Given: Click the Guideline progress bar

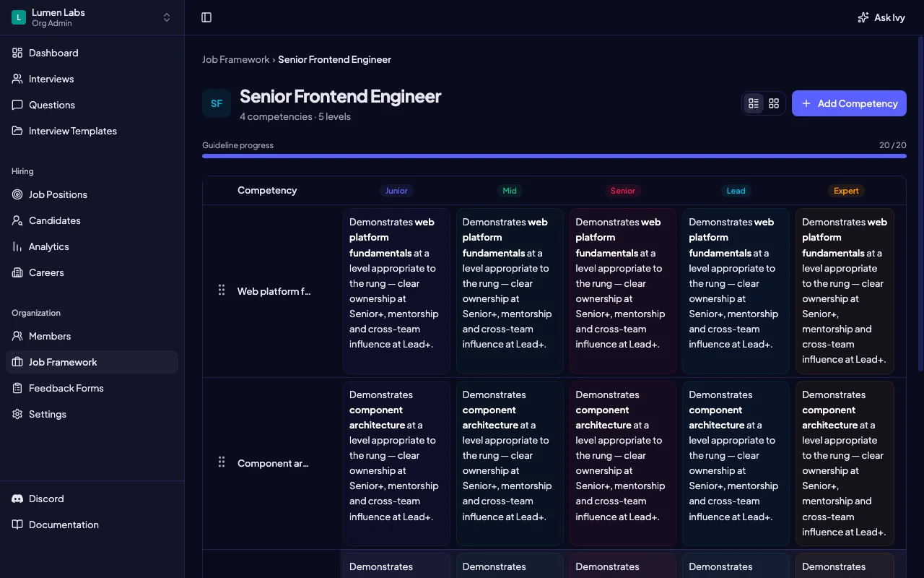Looking at the screenshot, I should click(554, 155).
